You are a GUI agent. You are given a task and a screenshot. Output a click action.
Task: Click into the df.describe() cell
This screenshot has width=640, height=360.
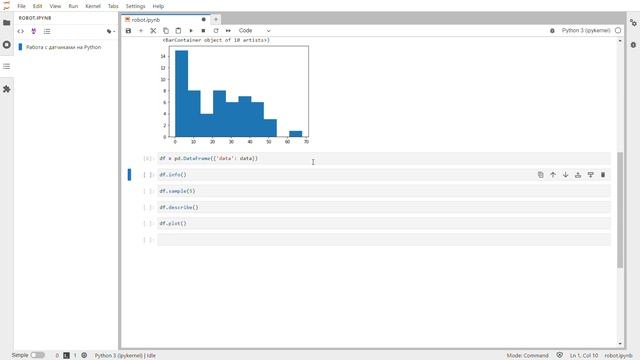(x=384, y=207)
